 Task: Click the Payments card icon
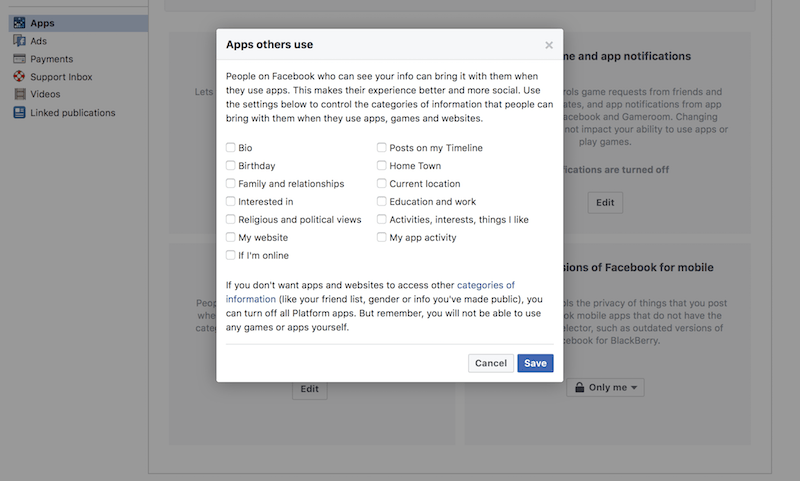(x=19, y=59)
